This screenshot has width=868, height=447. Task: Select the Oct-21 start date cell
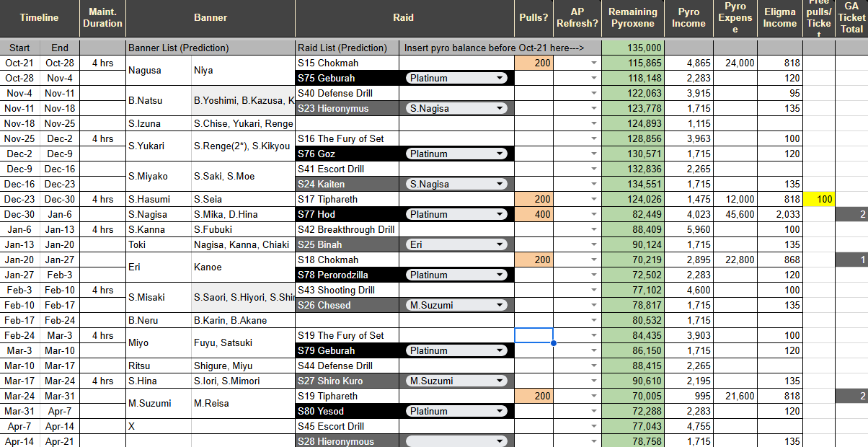[19, 63]
